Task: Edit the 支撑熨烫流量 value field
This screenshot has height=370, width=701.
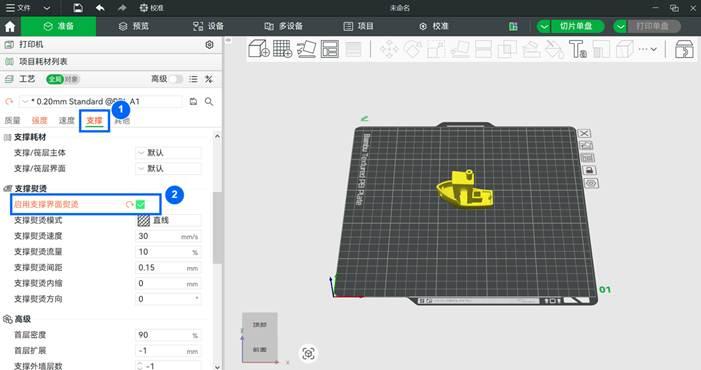Action: point(168,252)
